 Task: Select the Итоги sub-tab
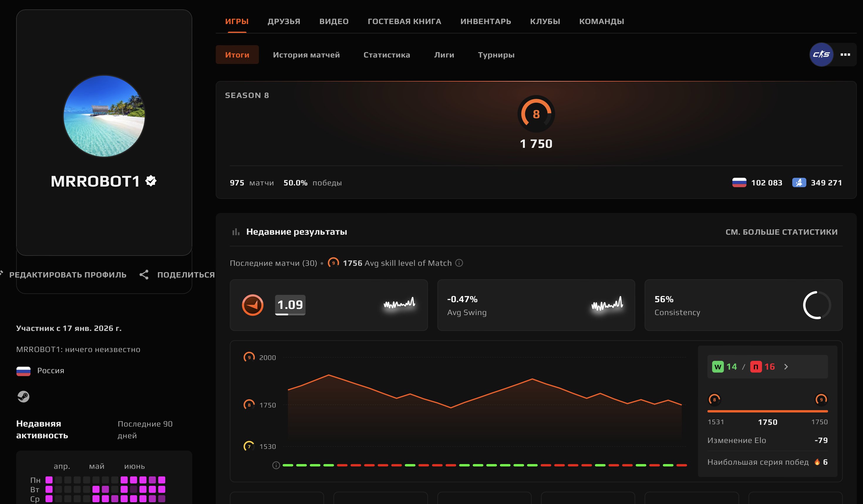click(237, 54)
